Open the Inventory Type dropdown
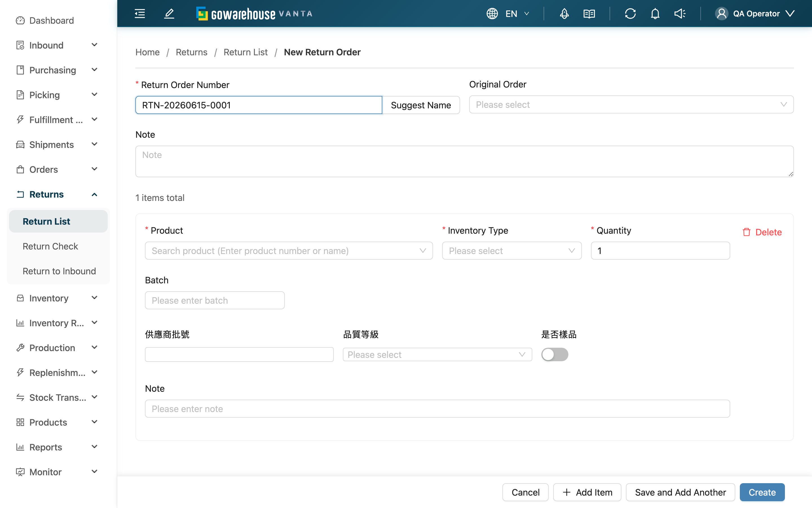Screen dimensions: 812x508 point(512,251)
